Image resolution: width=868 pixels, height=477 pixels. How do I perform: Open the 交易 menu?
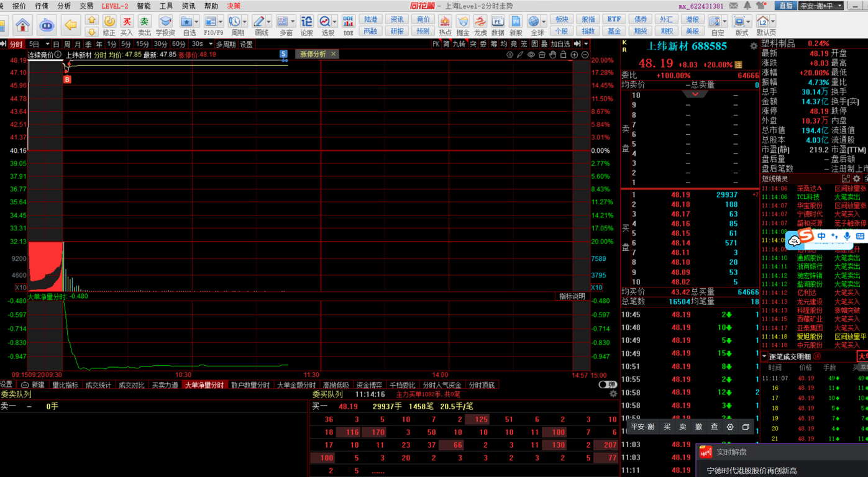(86, 6)
